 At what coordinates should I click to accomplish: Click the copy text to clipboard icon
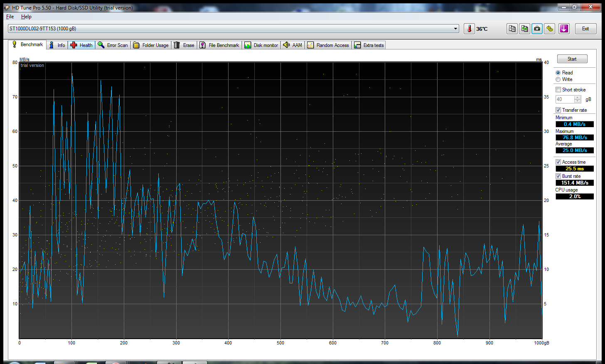pyautogui.click(x=512, y=29)
